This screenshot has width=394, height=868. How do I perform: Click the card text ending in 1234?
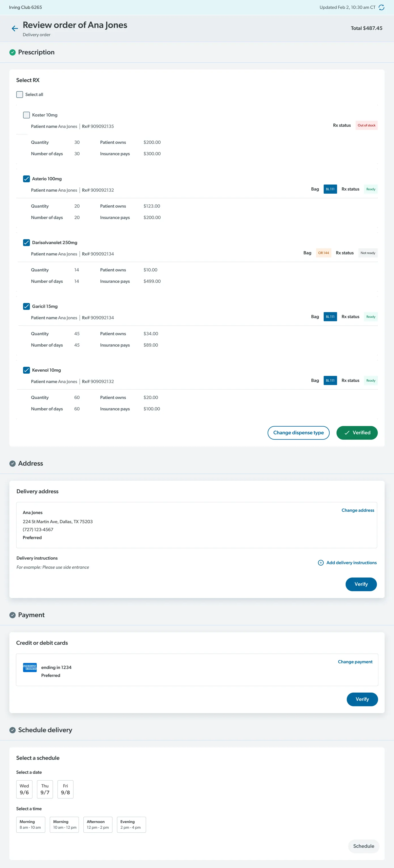(x=56, y=667)
